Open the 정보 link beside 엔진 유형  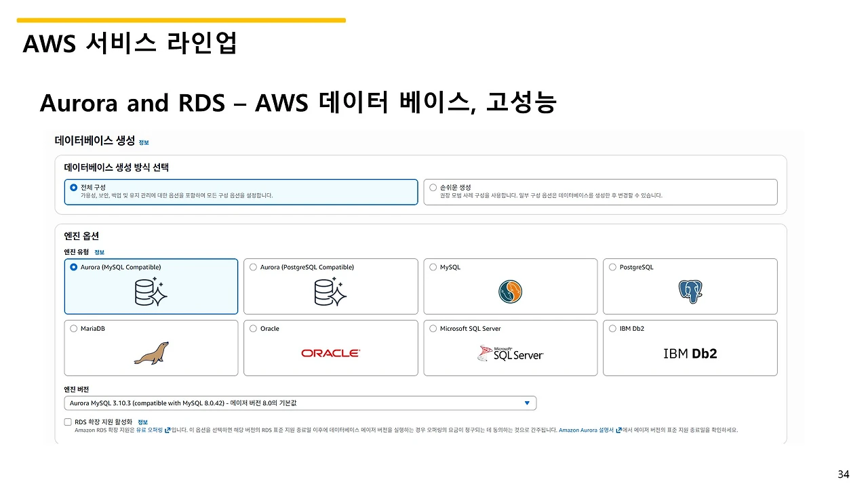pos(99,252)
